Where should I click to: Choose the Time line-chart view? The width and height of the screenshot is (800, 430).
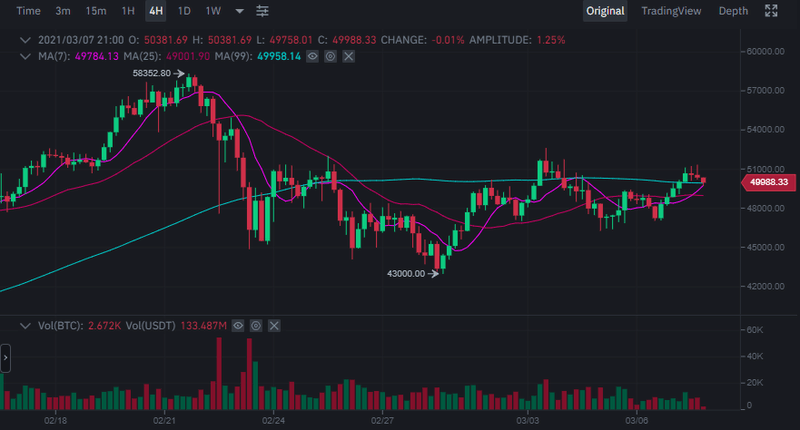pyautogui.click(x=29, y=11)
